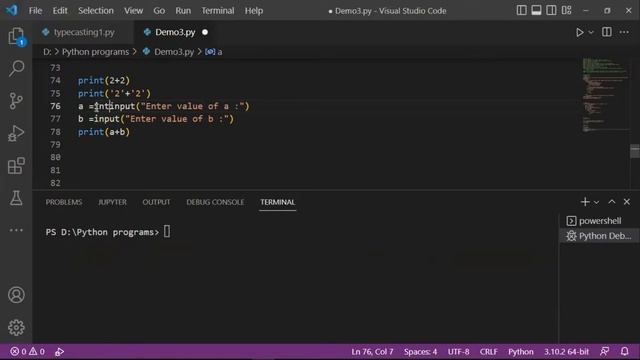Expand the run options dropdown arrow
Viewport: 640px width, 360px height.
click(x=591, y=32)
